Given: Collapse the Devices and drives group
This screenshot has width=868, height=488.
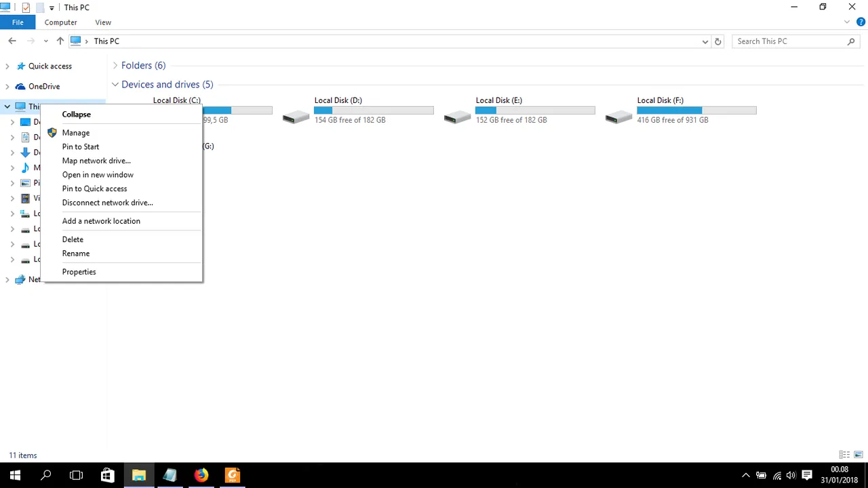Looking at the screenshot, I should click(115, 84).
